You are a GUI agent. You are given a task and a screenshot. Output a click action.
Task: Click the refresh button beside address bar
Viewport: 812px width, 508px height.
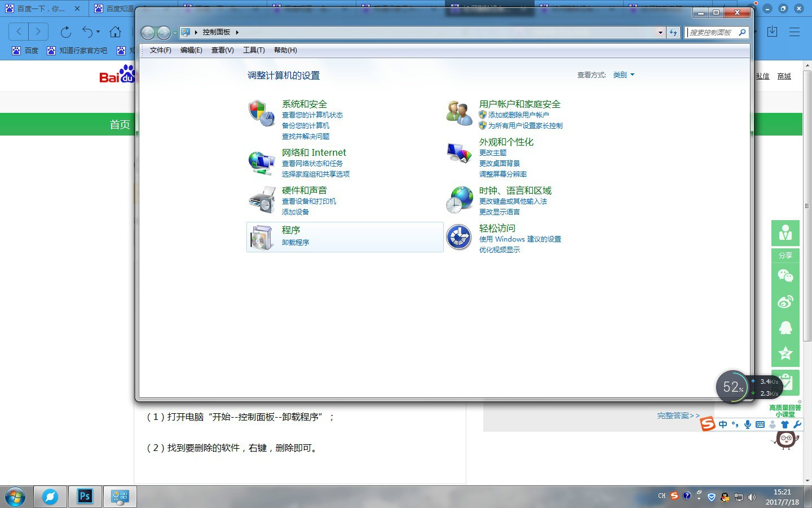673,32
